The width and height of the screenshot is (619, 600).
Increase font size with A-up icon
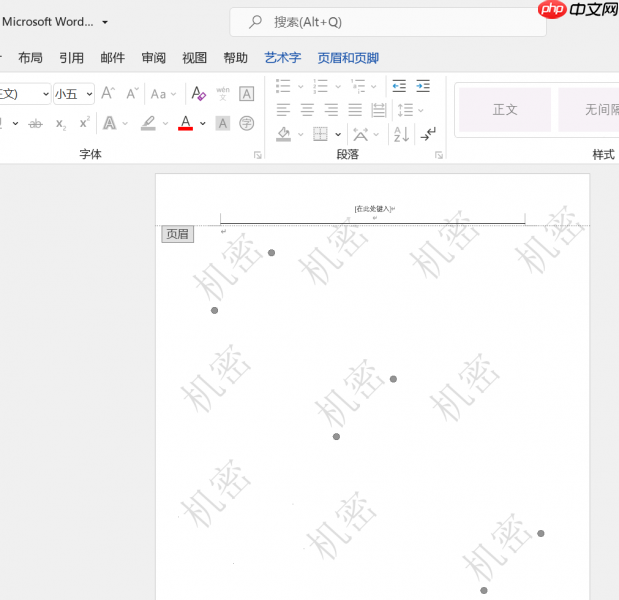pyautogui.click(x=108, y=94)
